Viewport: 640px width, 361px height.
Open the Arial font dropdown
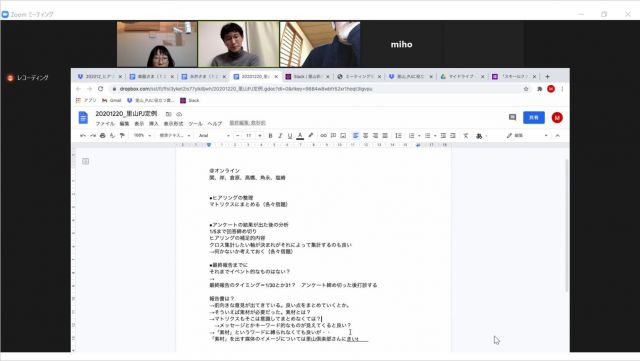tap(214, 136)
